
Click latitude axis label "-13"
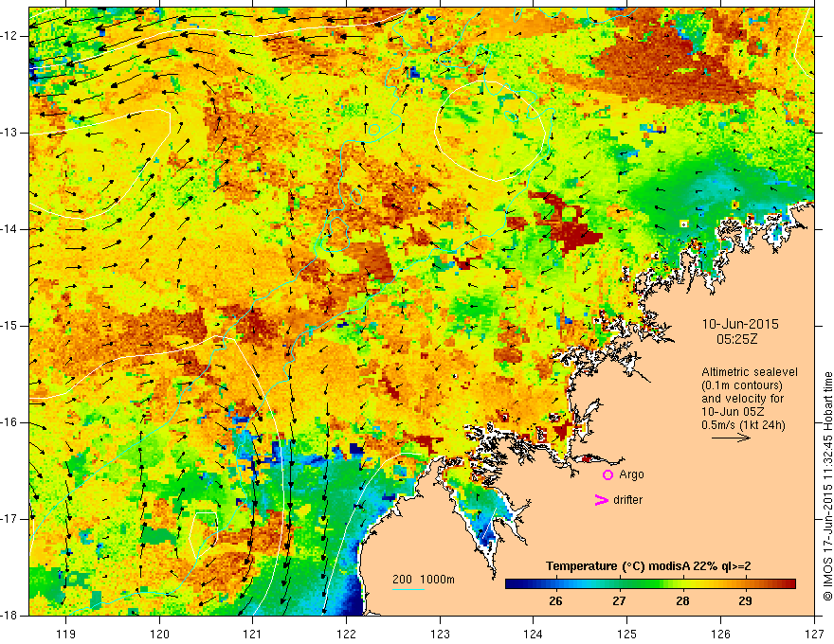(9, 133)
